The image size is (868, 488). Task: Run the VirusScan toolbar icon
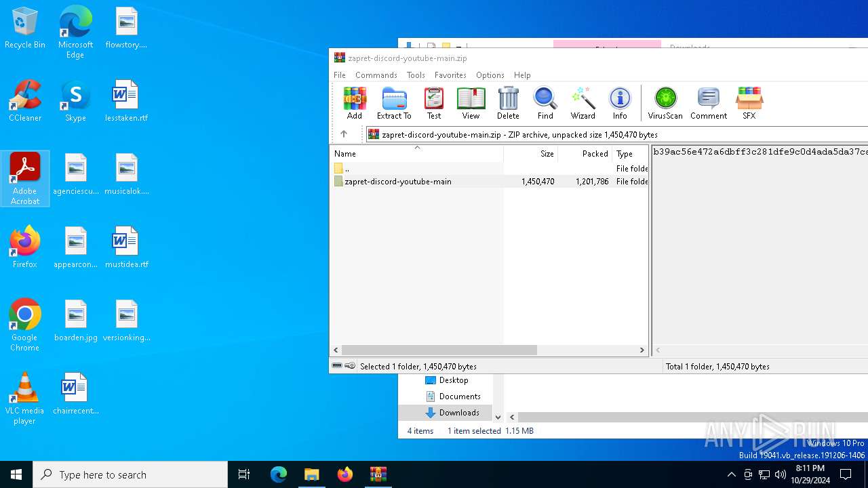click(665, 103)
